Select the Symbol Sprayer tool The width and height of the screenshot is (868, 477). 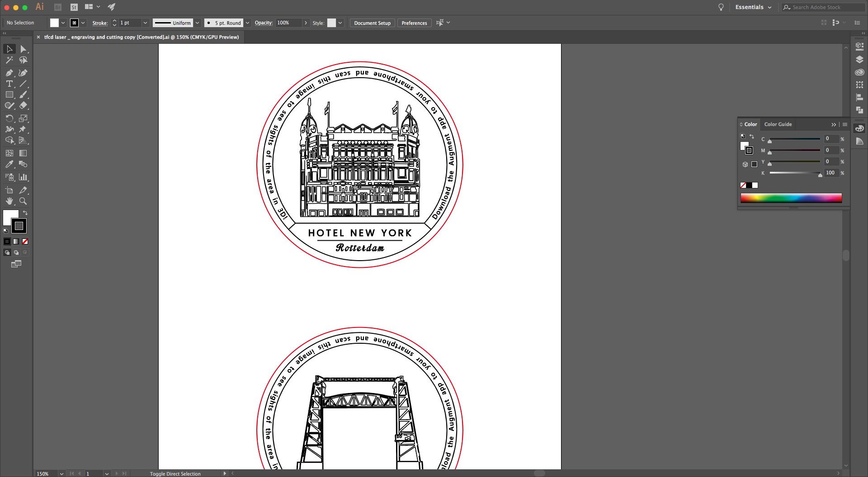point(9,177)
